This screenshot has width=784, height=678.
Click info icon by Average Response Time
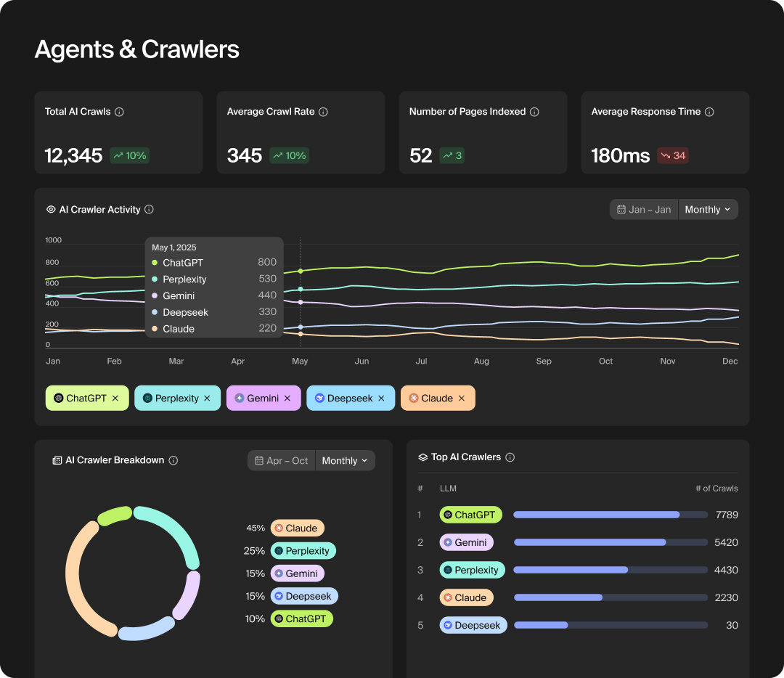click(709, 112)
